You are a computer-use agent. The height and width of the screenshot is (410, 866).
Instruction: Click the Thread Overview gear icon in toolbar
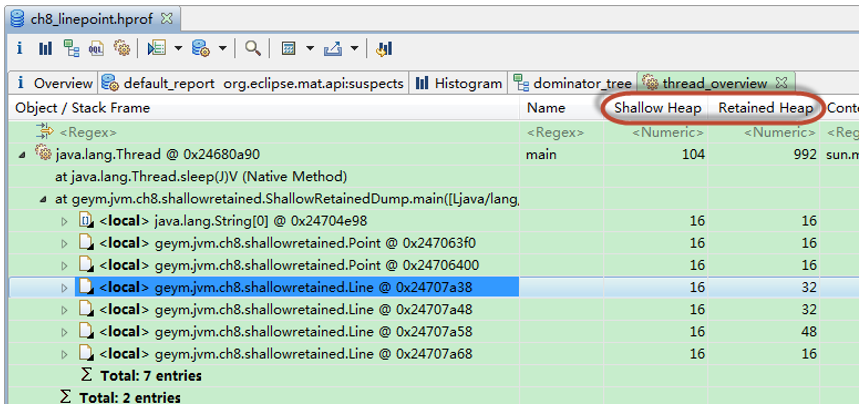[x=122, y=48]
